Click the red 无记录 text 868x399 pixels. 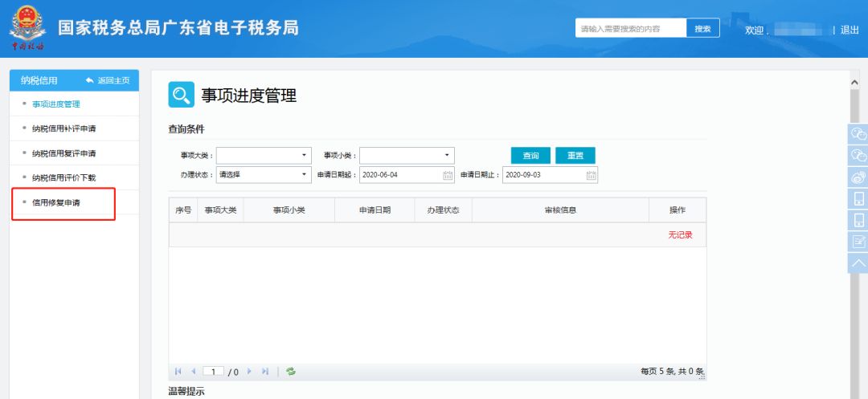(x=680, y=235)
